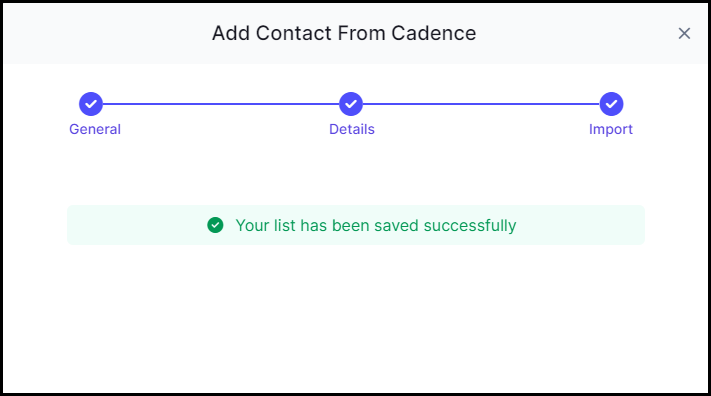Image resolution: width=711 pixels, height=396 pixels.
Task: Click the 'Your list has been saved' message
Action: click(375, 225)
